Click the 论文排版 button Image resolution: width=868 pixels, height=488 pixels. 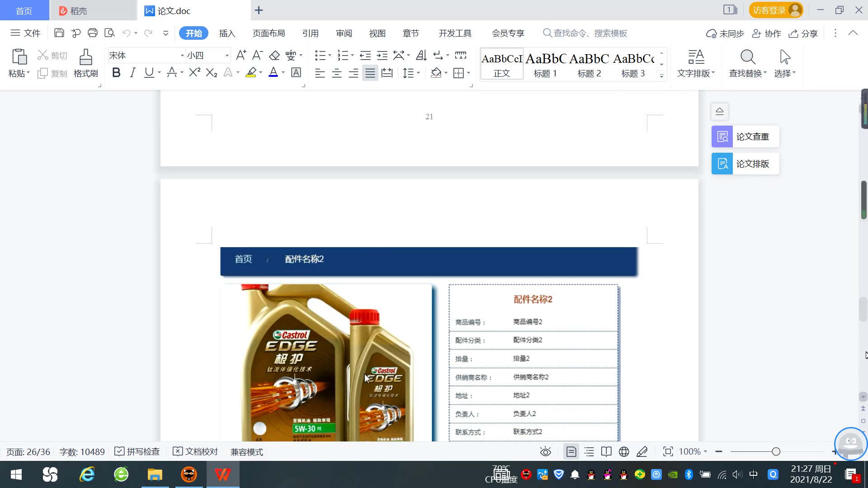[745, 164]
